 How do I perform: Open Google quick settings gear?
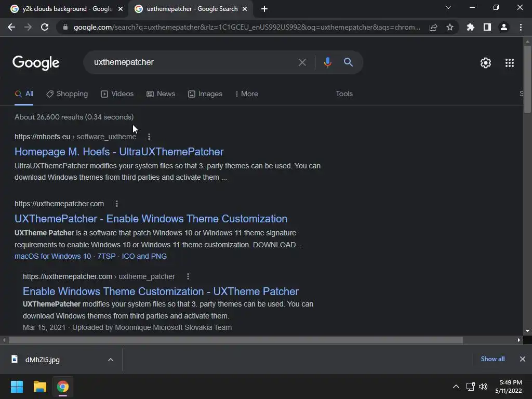point(486,63)
